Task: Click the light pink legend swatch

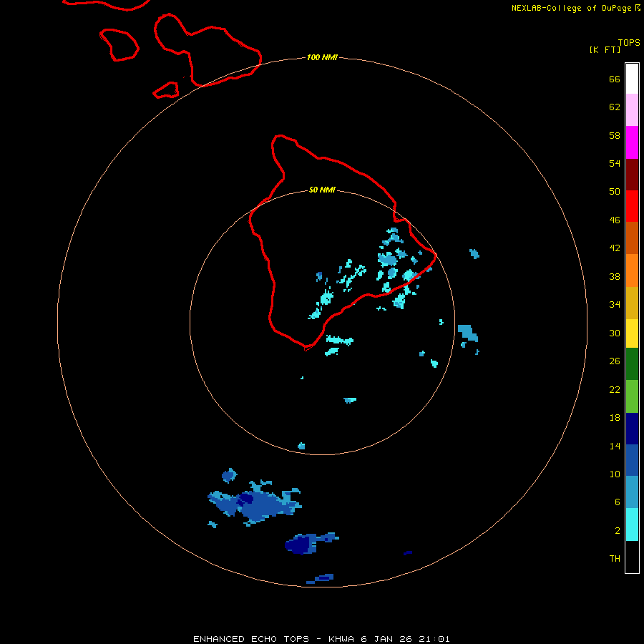Action: [x=632, y=110]
